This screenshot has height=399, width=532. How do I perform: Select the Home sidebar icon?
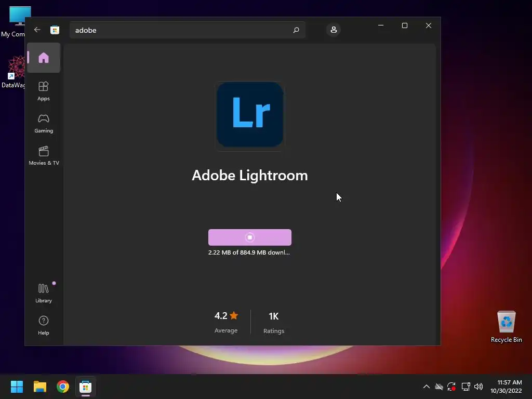[x=44, y=58]
